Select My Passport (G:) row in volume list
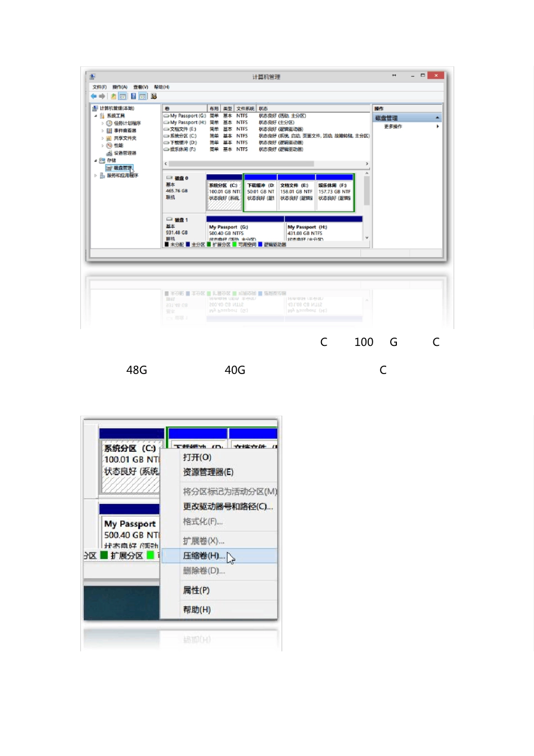Screen dimensions: 534x756 tap(266, 115)
